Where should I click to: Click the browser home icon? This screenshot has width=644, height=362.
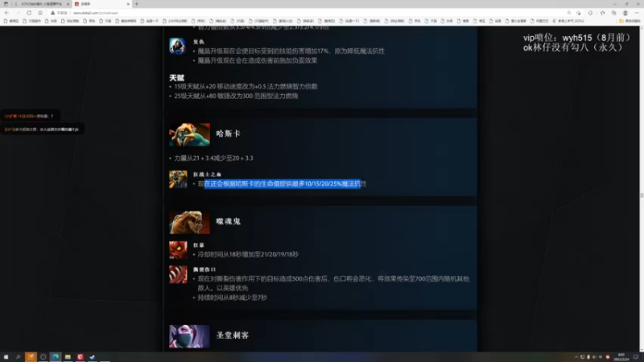click(x=39, y=13)
